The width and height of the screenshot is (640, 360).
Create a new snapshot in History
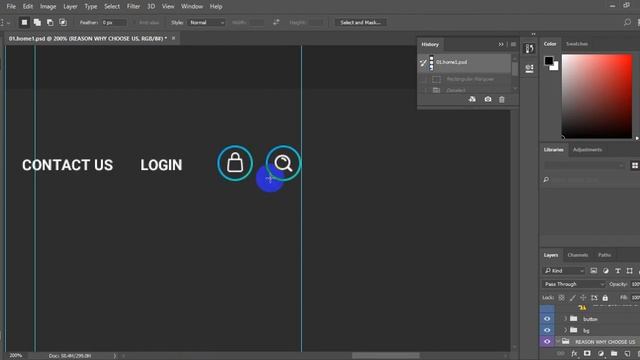coord(488,99)
